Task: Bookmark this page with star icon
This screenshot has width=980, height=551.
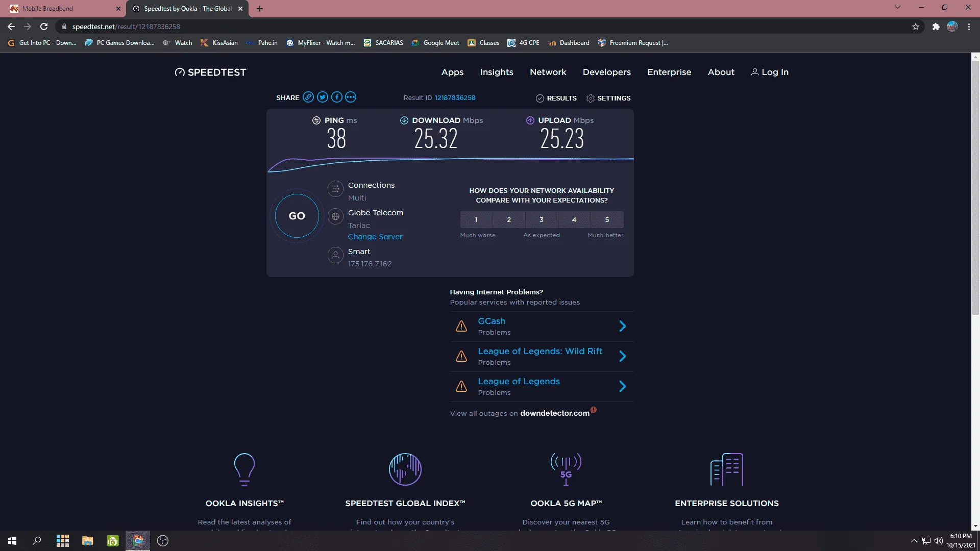Action: pyautogui.click(x=916, y=27)
